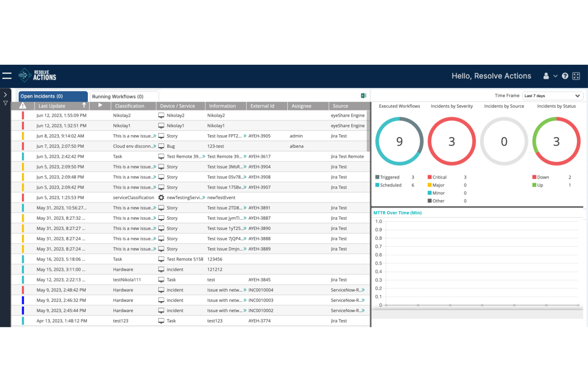Toggle full screen mode icon
Image resolution: width=588 pixels, height=392 pixels.
tap(576, 76)
